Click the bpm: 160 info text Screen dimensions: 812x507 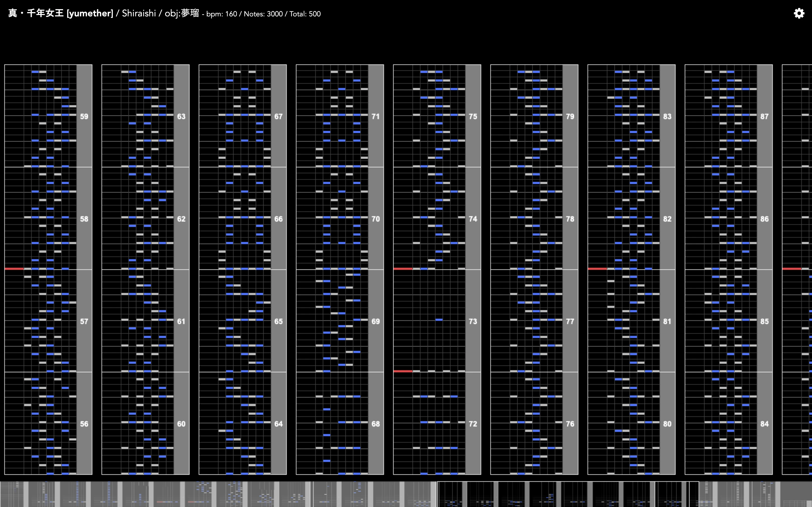point(222,14)
